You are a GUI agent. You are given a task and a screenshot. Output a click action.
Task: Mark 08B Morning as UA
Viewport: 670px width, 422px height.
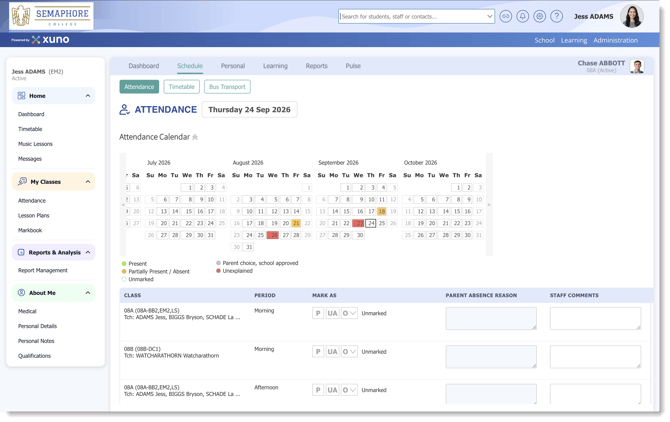tap(332, 352)
